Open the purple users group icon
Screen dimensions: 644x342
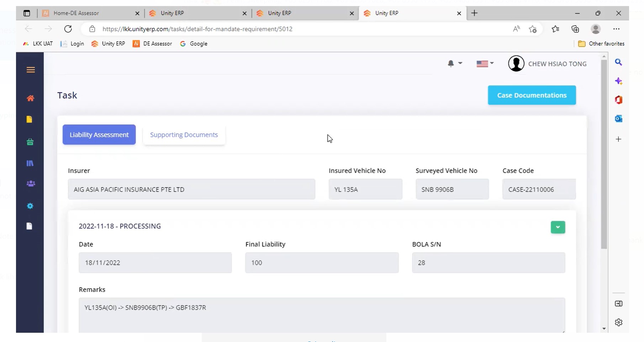tap(31, 184)
